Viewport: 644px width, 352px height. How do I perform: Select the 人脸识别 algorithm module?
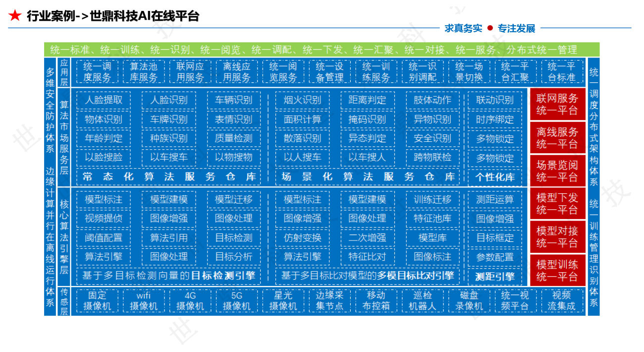coord(169,100)
